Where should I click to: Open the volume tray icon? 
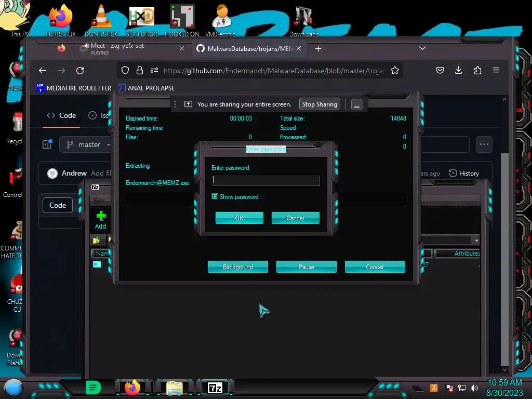tap(474, 388)
